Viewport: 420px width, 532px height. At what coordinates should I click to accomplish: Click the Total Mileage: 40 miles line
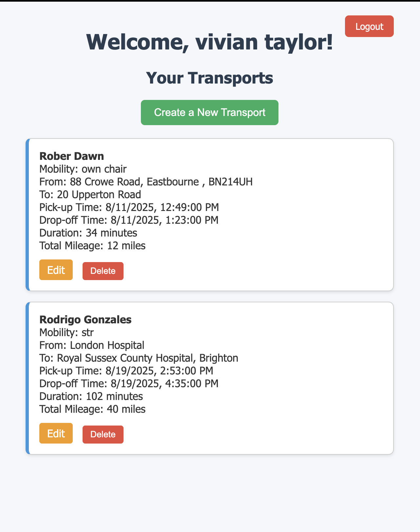[92, 409]
